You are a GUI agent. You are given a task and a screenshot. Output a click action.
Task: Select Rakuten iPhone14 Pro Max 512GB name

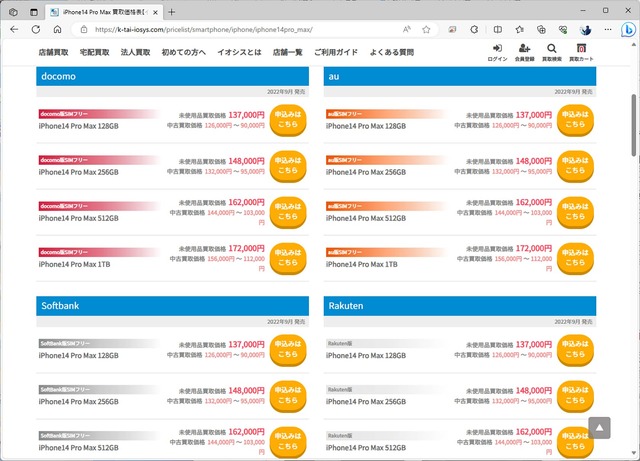(x=366, y=448)
